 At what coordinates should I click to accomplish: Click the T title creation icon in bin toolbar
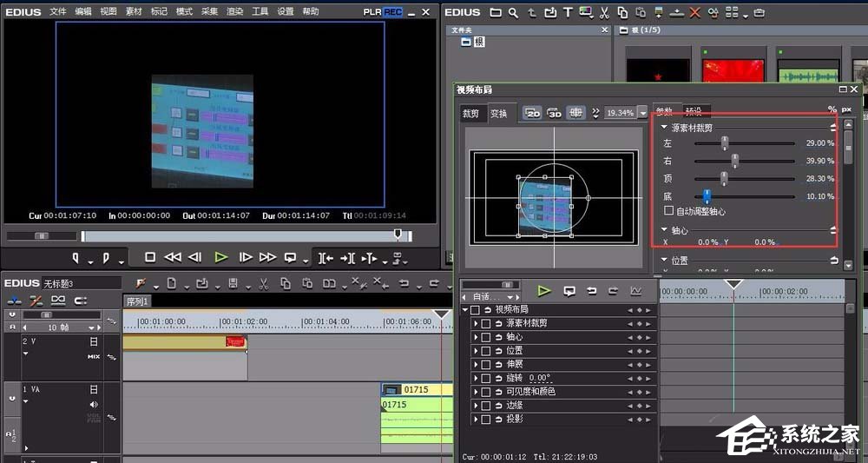click(x=569, y=13)
